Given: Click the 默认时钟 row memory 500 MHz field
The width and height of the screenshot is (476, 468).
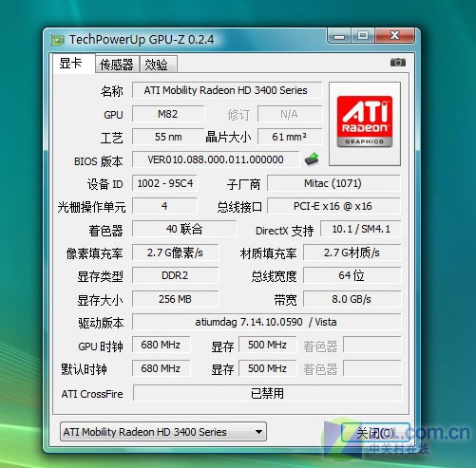Looking at the screenshot, I should tap(268, 368).
